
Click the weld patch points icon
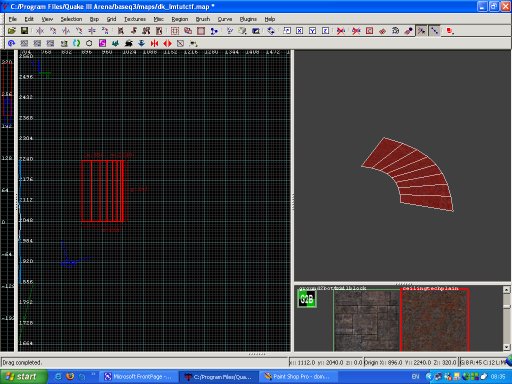coord(408,31)
